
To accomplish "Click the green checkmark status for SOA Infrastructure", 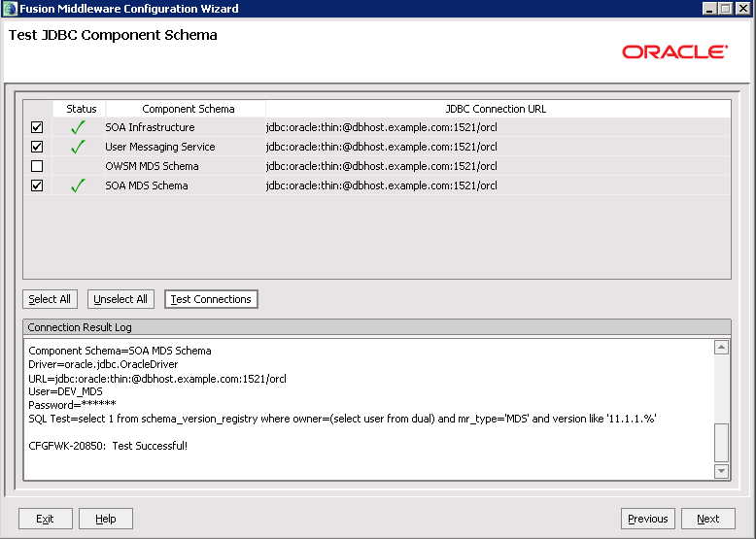I will [x=79, y=127].
